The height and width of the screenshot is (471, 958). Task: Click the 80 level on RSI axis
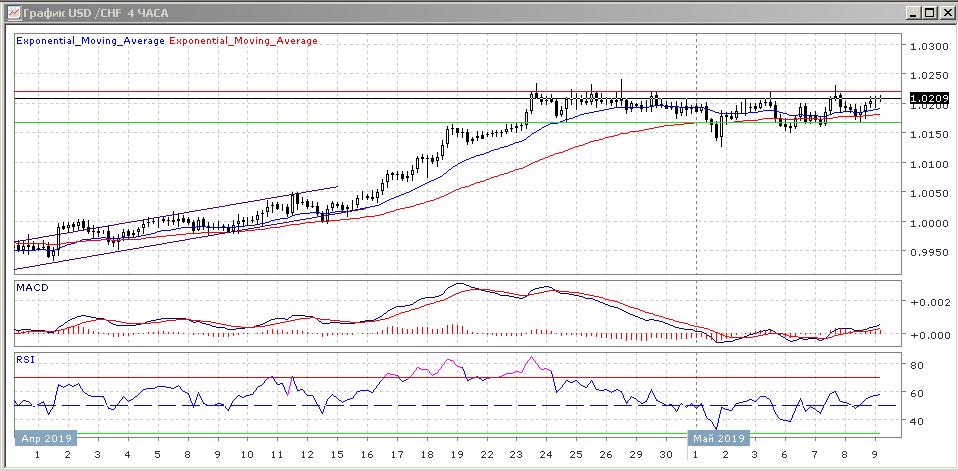(917, 365)
